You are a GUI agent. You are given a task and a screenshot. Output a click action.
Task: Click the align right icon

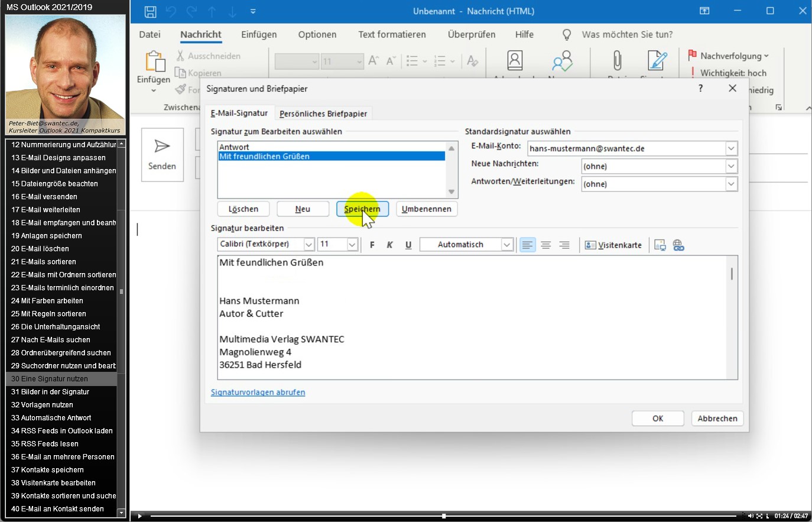[564, 245]
